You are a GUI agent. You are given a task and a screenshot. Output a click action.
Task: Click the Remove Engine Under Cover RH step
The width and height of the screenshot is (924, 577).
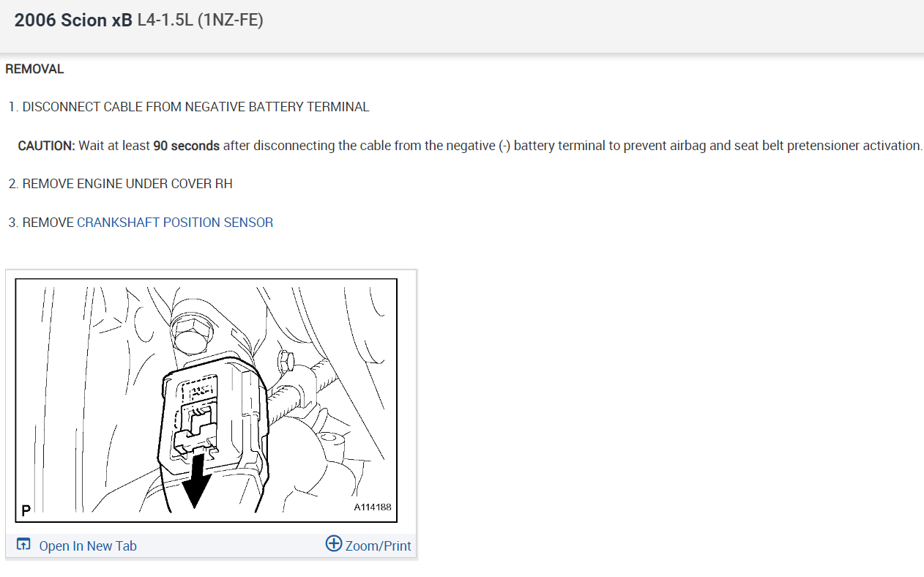pos(121,184)
